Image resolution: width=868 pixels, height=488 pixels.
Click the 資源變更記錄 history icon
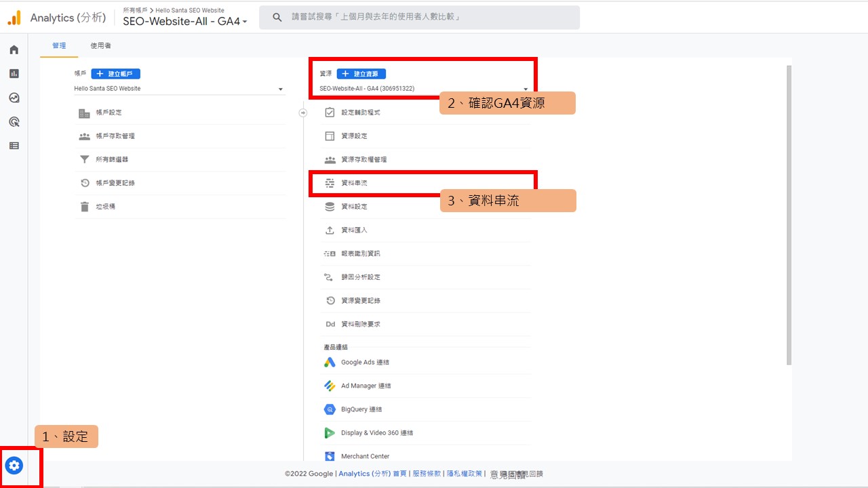point(330,301)
